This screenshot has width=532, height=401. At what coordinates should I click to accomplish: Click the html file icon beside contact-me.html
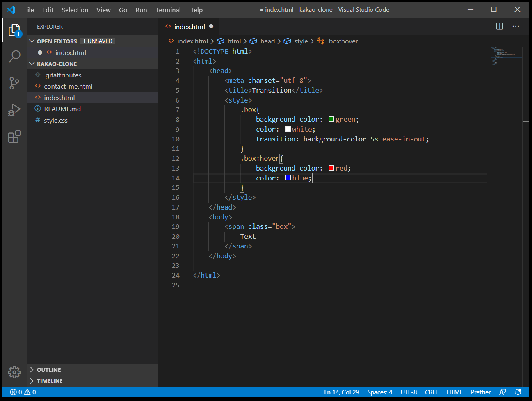pyautogui.click(x=38, y=86)
